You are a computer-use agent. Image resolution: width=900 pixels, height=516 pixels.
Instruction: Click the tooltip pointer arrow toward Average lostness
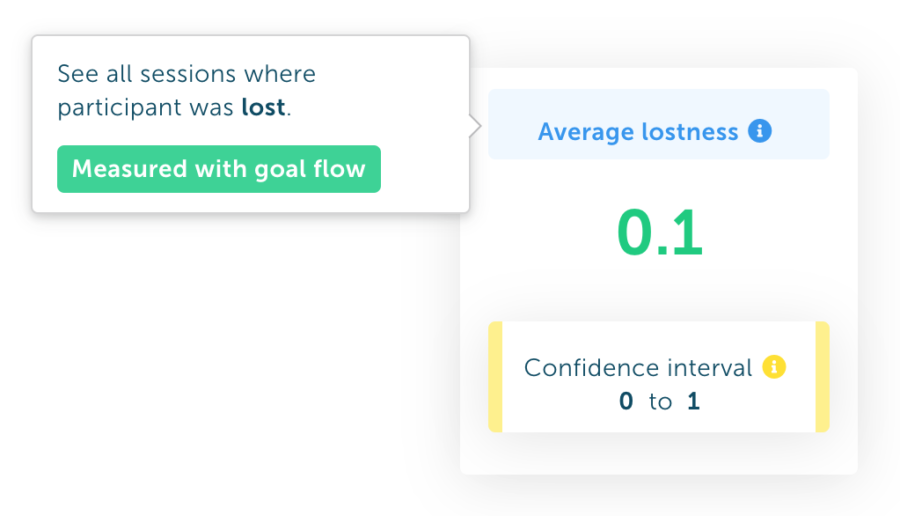coord(475,126)
